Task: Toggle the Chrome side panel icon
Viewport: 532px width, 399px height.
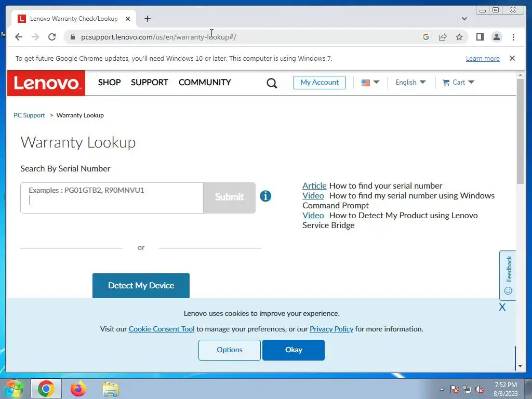Action: click(x=480, y=37)
